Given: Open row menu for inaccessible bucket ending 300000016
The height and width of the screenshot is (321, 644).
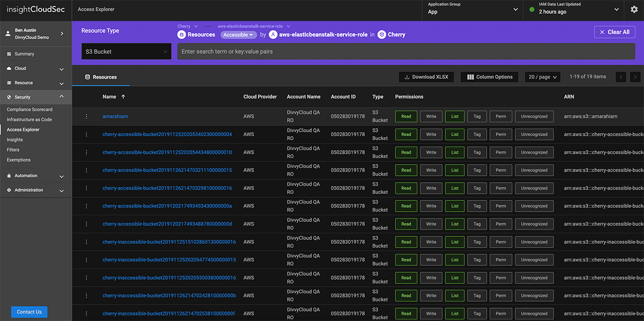Looking at the screenshot, I should pos(86,242).
